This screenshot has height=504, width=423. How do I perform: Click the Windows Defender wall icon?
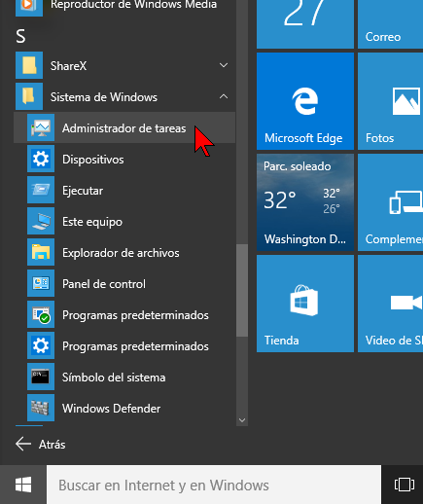tap(41, 409)
